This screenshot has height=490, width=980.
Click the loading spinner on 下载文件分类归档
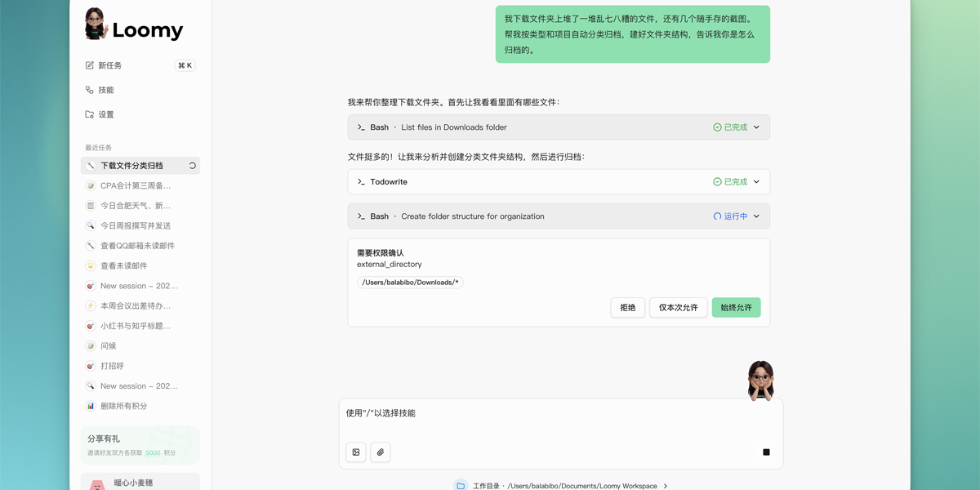tap(193, 166)
